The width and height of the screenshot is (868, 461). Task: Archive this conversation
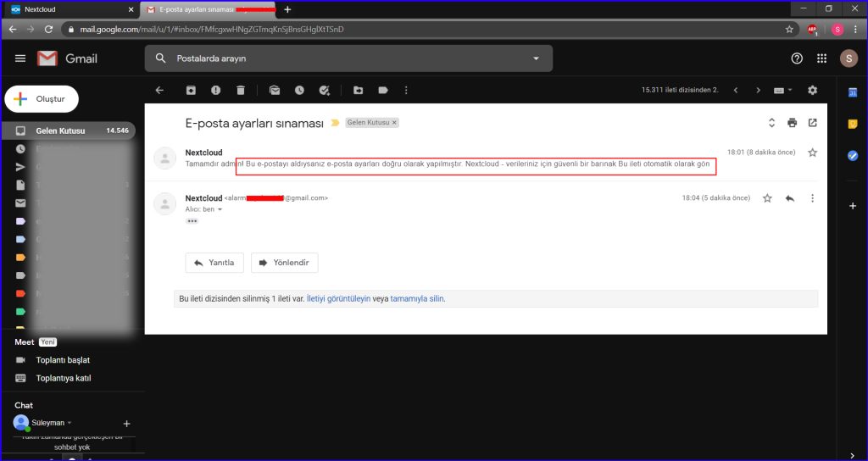(191, 90)
